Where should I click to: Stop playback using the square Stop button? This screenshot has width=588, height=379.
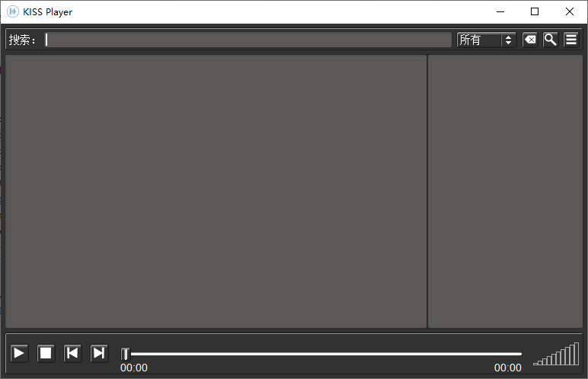[x=46, y=354]
